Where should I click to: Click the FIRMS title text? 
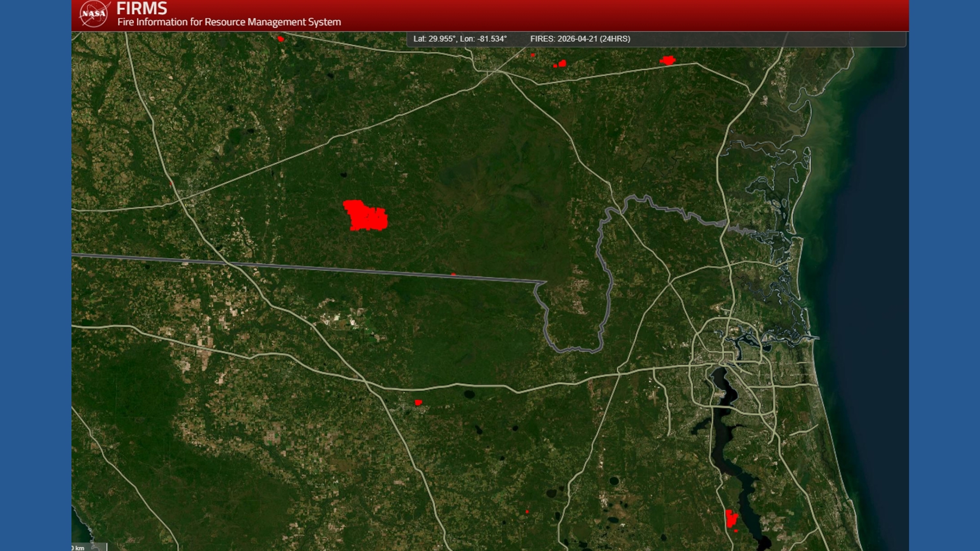point(141,9)
